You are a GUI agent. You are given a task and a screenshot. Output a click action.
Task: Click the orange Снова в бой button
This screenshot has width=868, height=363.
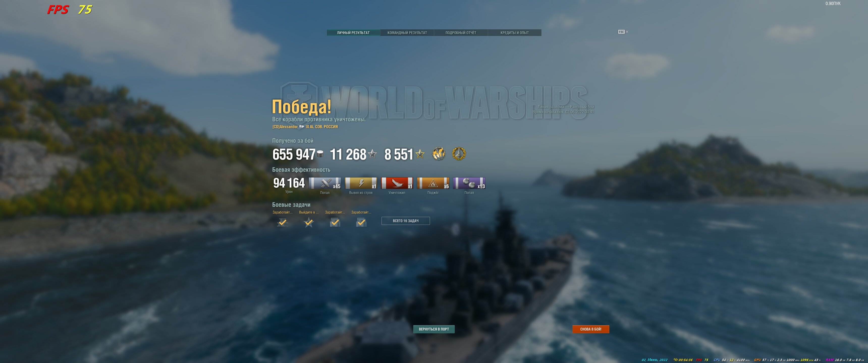click(591, 329)
